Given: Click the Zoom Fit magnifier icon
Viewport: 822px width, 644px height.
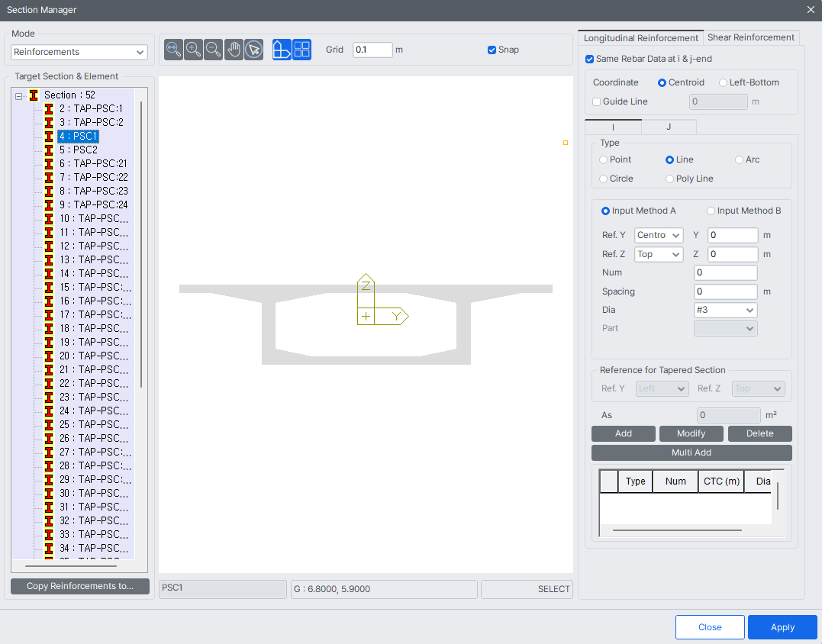Looking at the screenshot, I should coord(173,50).
